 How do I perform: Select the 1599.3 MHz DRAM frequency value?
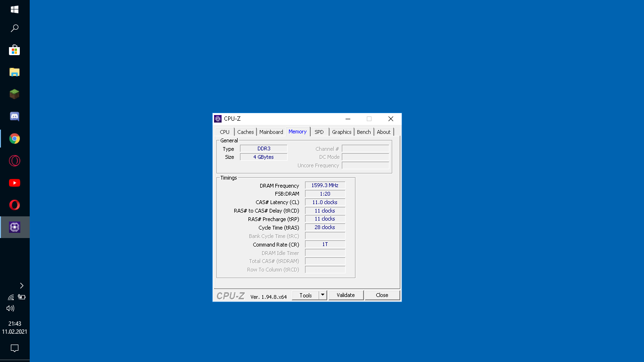pyautogui.click(x=325, y=185)
